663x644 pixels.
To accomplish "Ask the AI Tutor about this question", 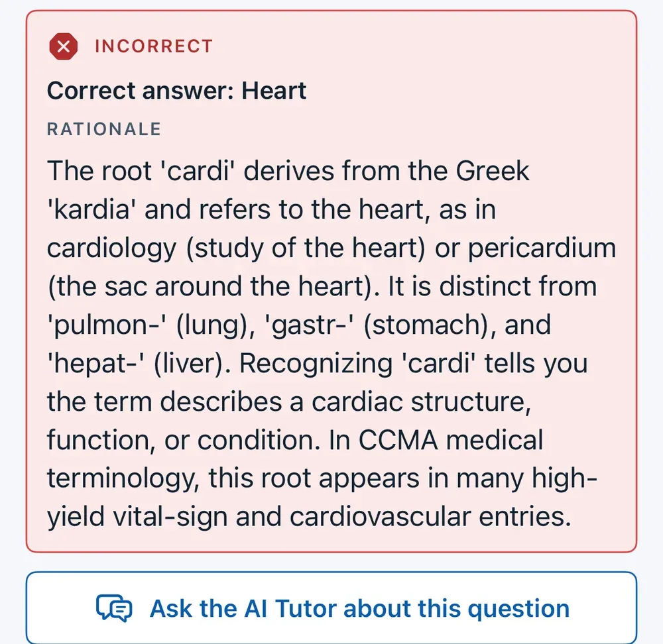I will click(x=331, y=608).
